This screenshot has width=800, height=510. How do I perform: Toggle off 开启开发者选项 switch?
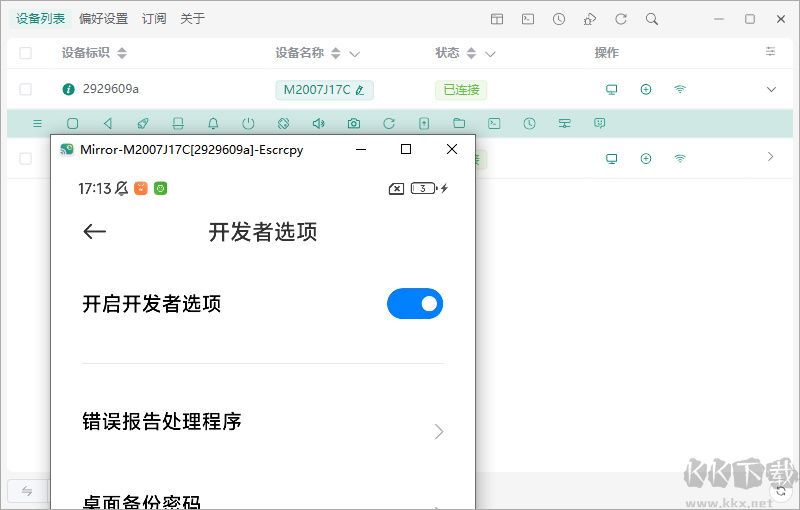tap(415, 304)
